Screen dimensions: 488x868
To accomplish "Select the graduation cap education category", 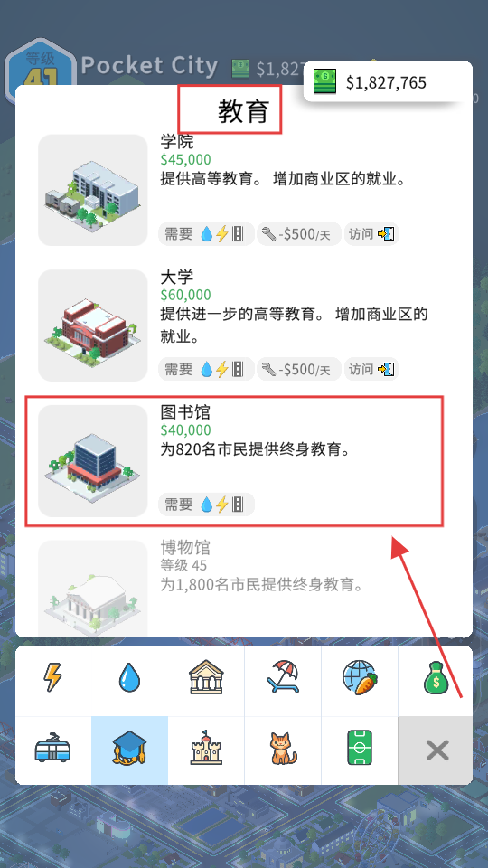I will (129, 750).
